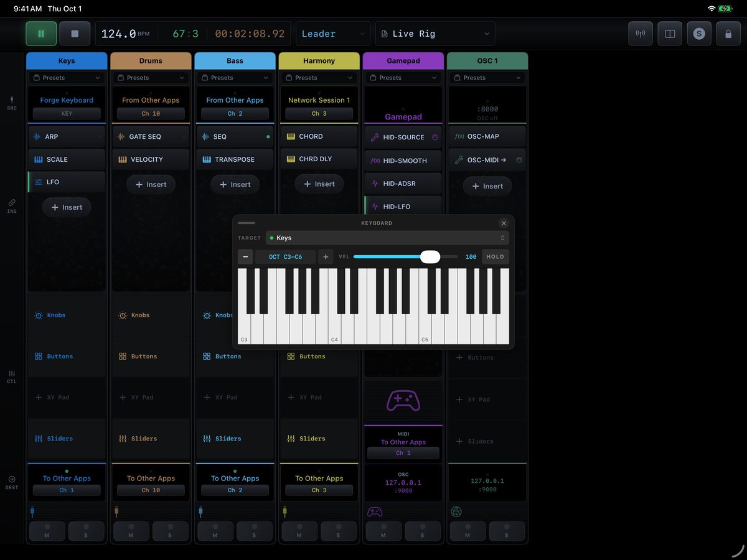Expand Presets dropdown on Drums strip
Screen dimensions: 747x560
click(x=151, y=78)
